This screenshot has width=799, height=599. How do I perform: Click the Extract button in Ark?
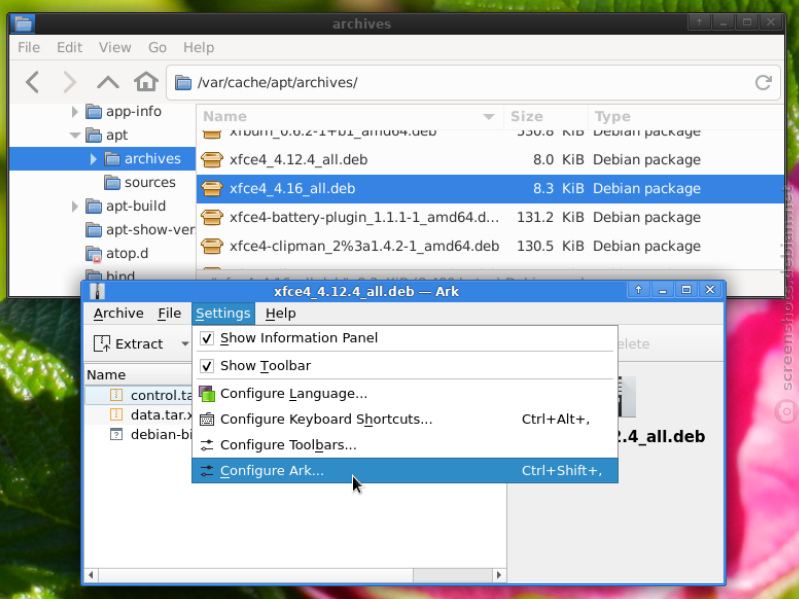click(x=129, y=344)
